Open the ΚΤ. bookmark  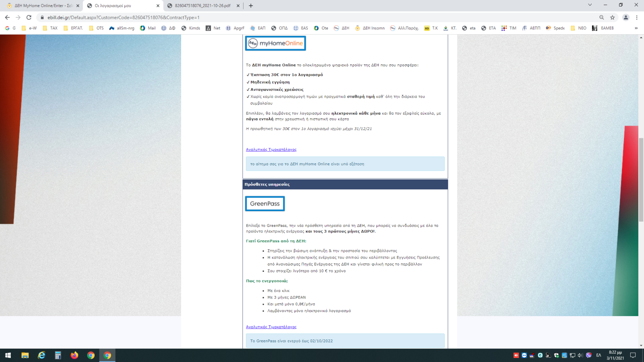tap(450, 28)
